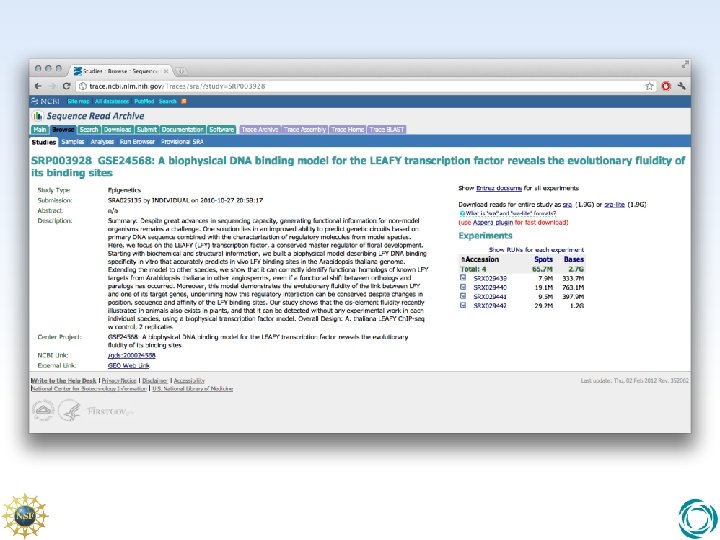Open experiment SRX029442
The height and width of the screenshot is (540, 720).
pyautogui.click(x=490, y=305)
